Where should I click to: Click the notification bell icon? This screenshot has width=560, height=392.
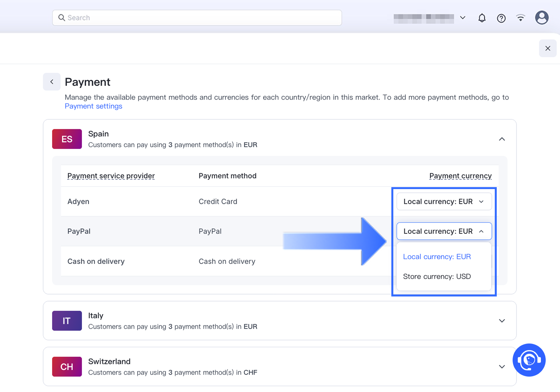(x=482, y=18)
